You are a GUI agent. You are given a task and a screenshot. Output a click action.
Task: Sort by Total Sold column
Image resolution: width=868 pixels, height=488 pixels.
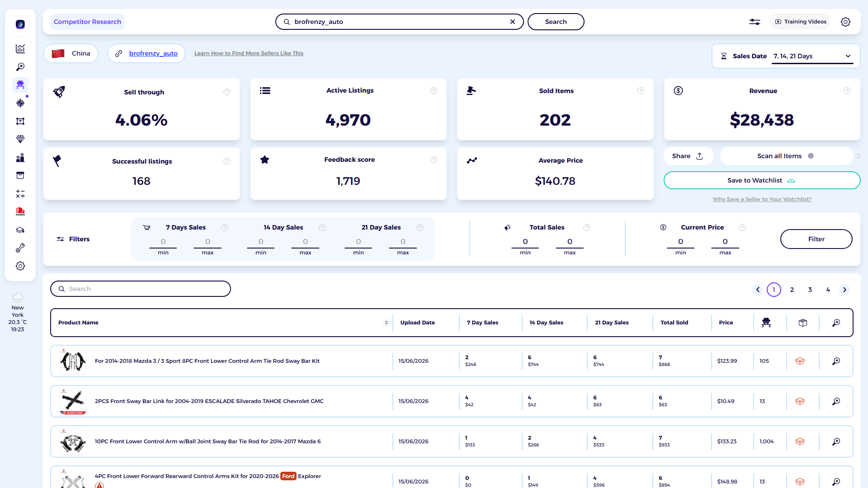(674, 323)
